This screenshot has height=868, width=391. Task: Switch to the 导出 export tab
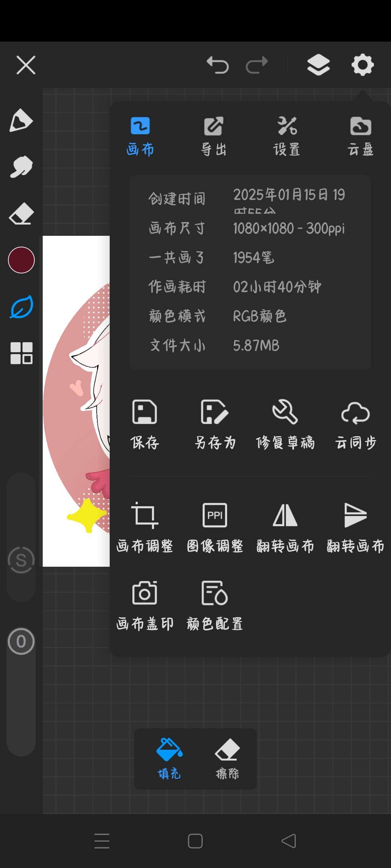pos(214,137)
